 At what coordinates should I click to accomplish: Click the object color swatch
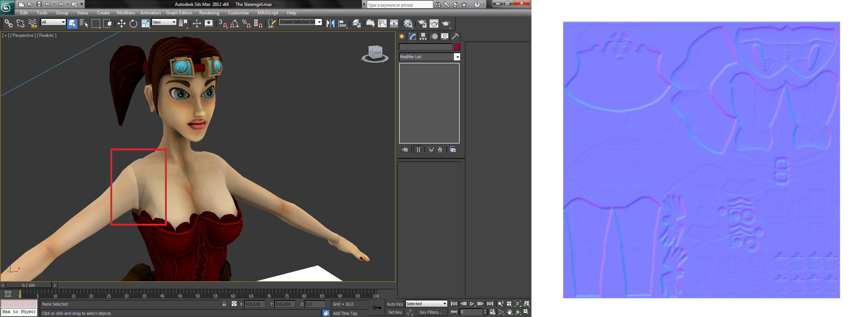pyautogui.click(x=457, y=47)
